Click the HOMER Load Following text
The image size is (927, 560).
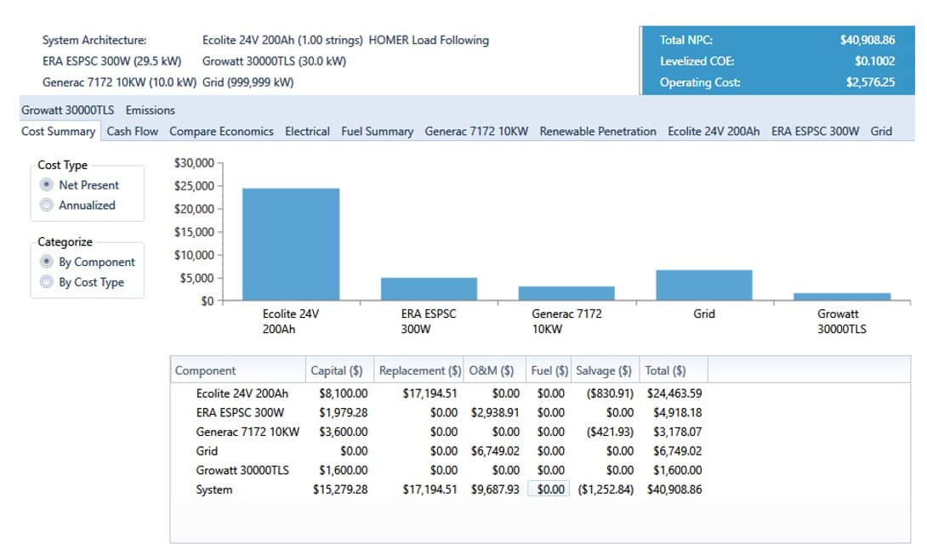click(429, 40)
